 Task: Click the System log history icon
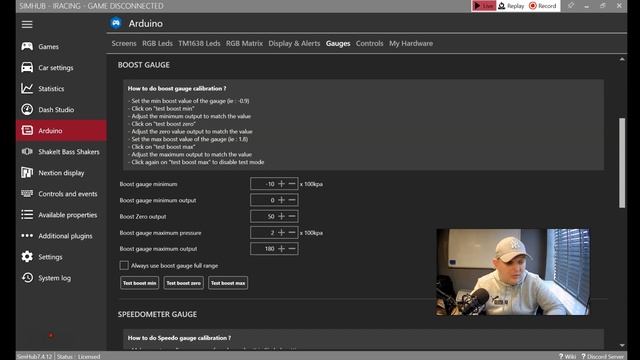tap(27, 278)
